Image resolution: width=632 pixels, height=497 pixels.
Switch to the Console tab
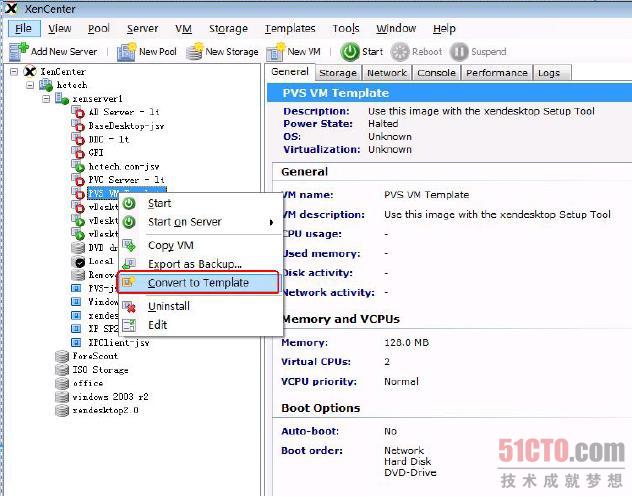(436, 73)
